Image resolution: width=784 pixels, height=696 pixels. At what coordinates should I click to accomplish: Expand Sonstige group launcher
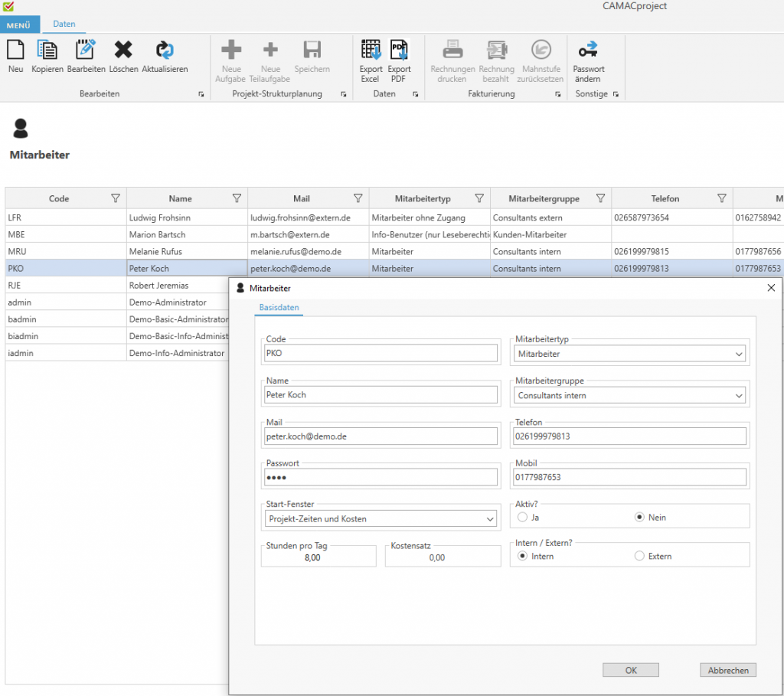pyautogui.click(x=616, y=94)
